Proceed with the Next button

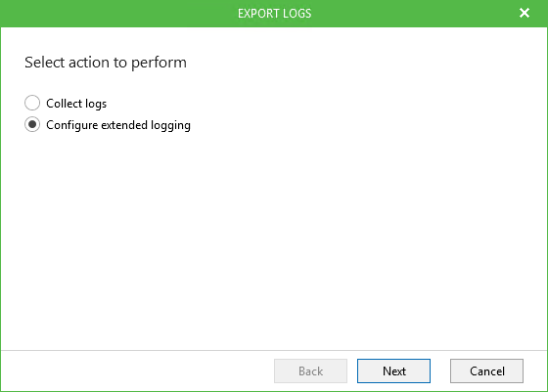point(393,370)
